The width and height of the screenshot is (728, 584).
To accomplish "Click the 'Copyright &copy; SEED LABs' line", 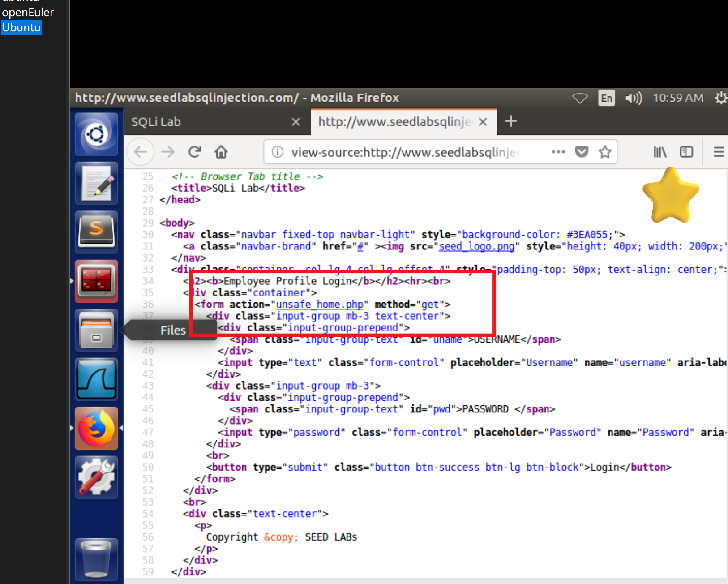I will click(x=282, y=537).
